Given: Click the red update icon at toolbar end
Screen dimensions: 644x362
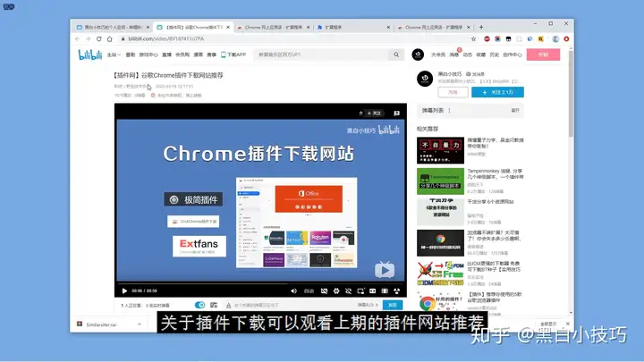Looking at the screenshot, I should click(x=566, y=39).
